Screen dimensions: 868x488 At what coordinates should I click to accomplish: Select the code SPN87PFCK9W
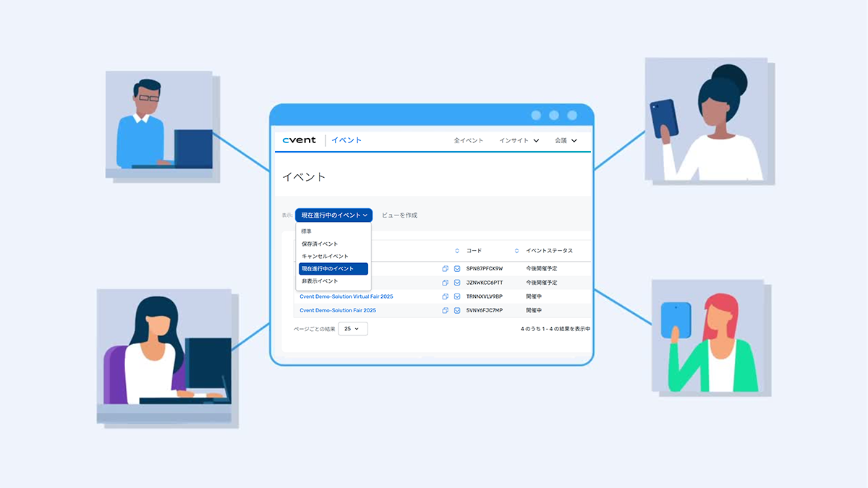pyautogui.click(x=485, y=269)
